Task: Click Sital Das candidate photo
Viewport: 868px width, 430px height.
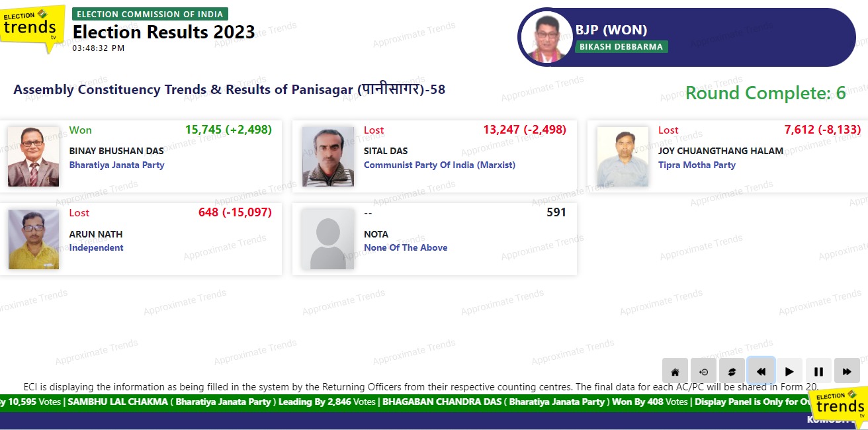Action: click(x=328, y=157)
